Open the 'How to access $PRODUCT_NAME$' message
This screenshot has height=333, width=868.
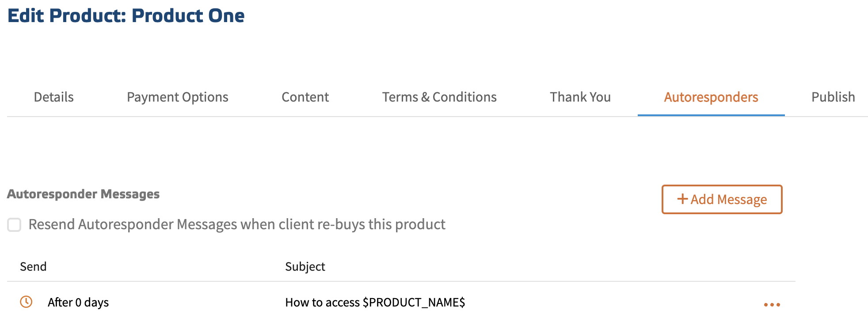click(375, 303)
